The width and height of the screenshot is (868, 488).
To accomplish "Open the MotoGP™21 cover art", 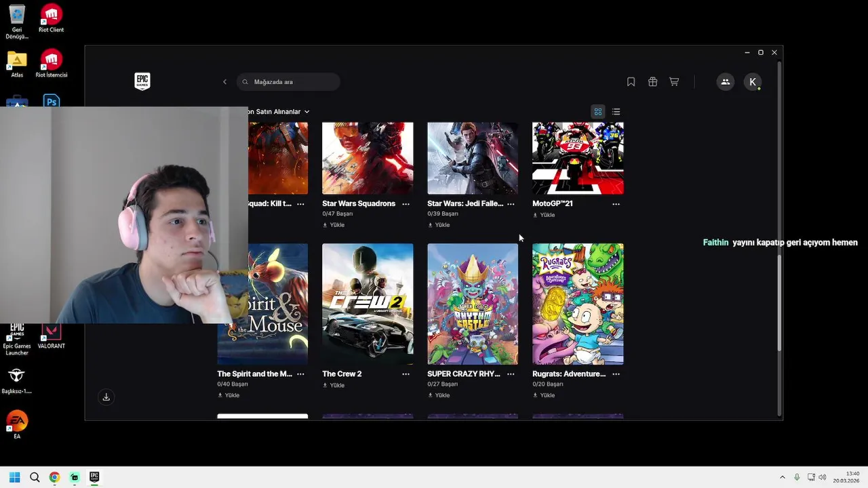I will pyautogui.click(x=578, y=158).
